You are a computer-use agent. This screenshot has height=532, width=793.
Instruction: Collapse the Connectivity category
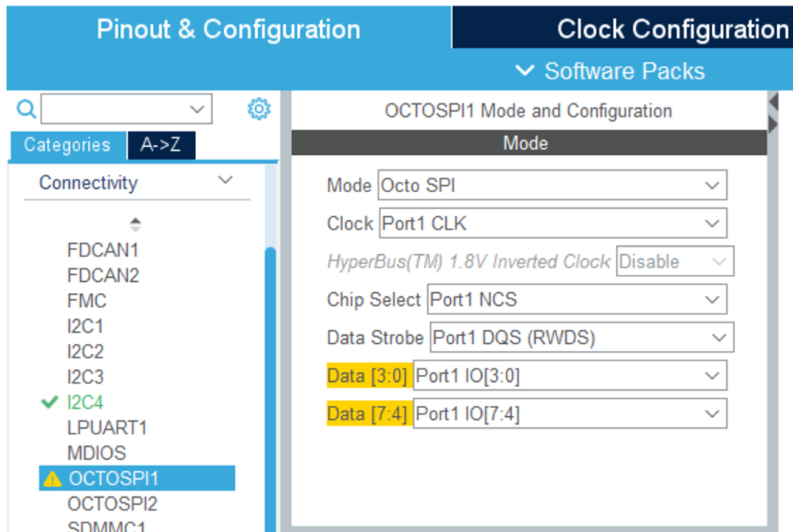225,180
